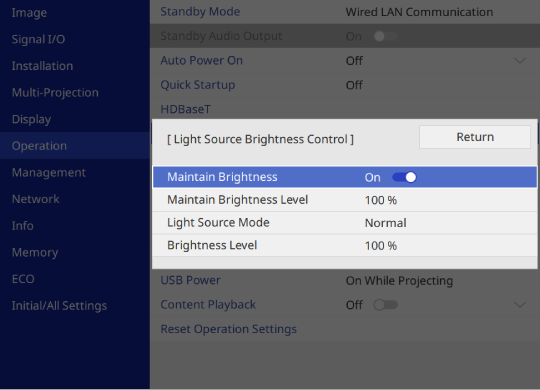Screen dimensions: 540x390
Task: Select the Light Source Mode setting
Action: (345, 223)
